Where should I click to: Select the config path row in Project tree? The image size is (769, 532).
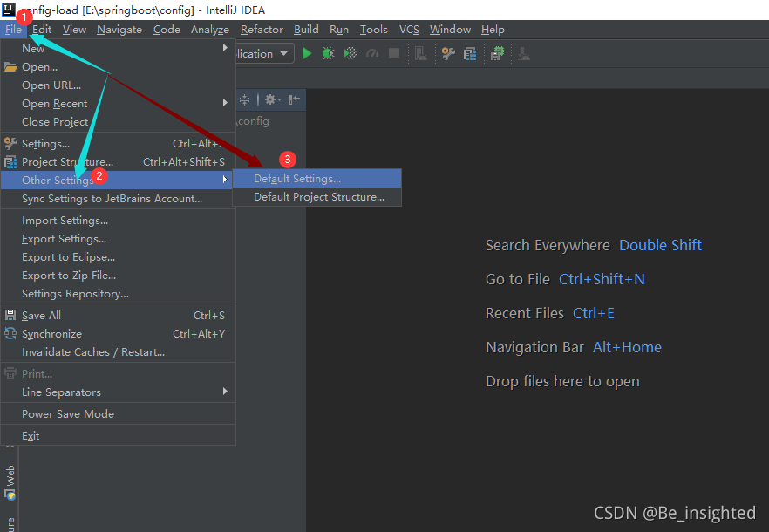[270, 120]
